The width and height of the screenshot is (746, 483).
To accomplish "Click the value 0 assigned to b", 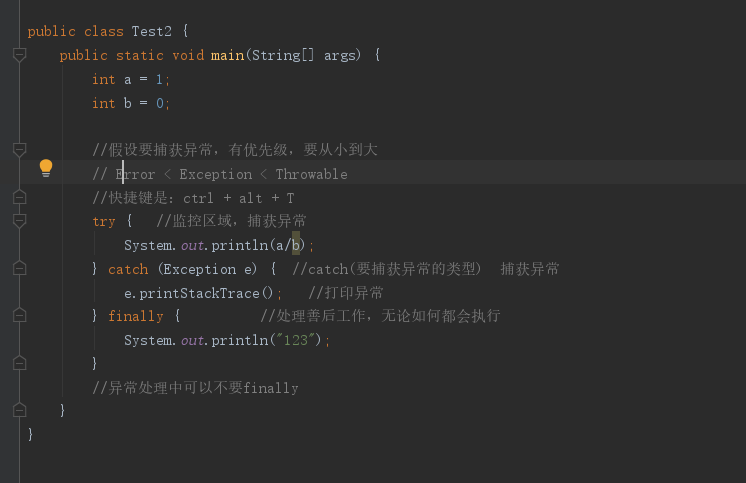I will 160,103.
